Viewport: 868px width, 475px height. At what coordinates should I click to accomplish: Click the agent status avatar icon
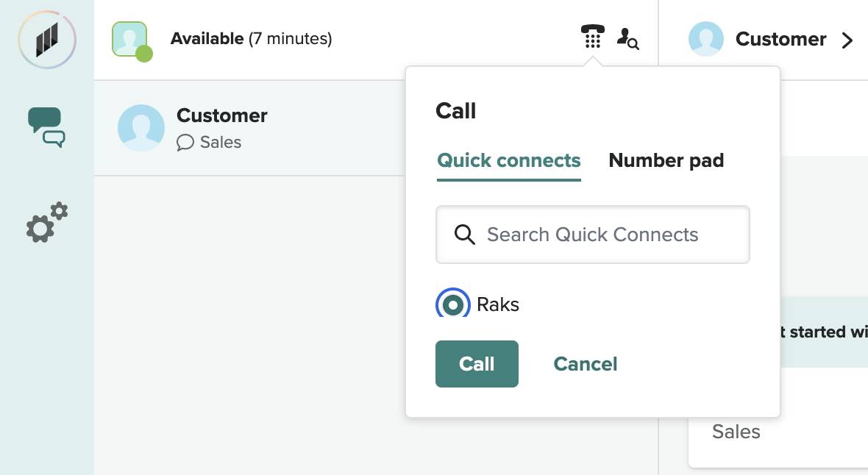click(131, 39)
